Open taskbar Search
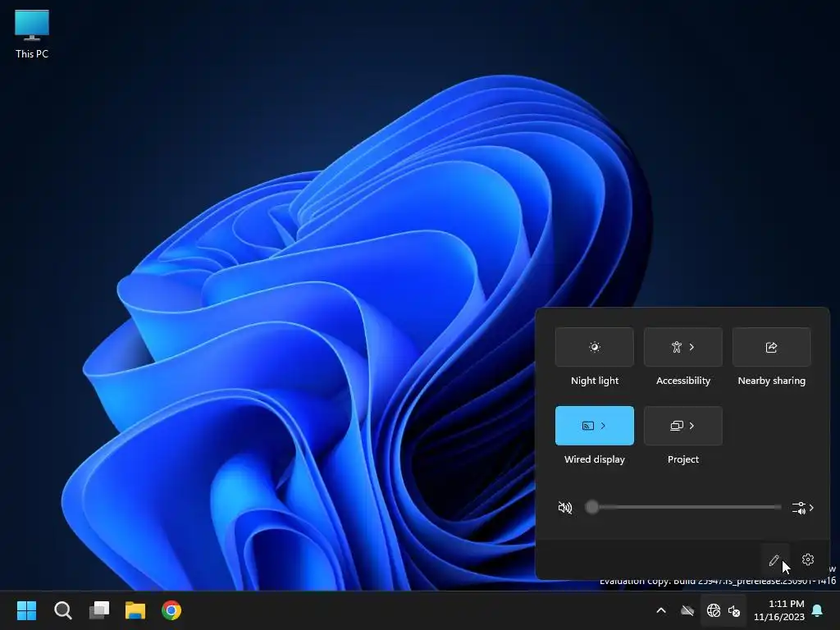This screenshot has height=630, width=840. point(62,610)
